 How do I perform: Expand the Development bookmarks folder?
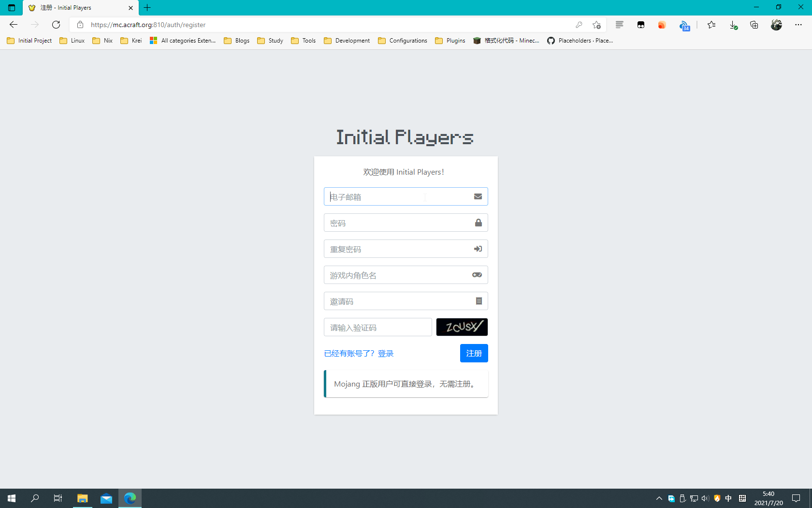coord(347,41)
